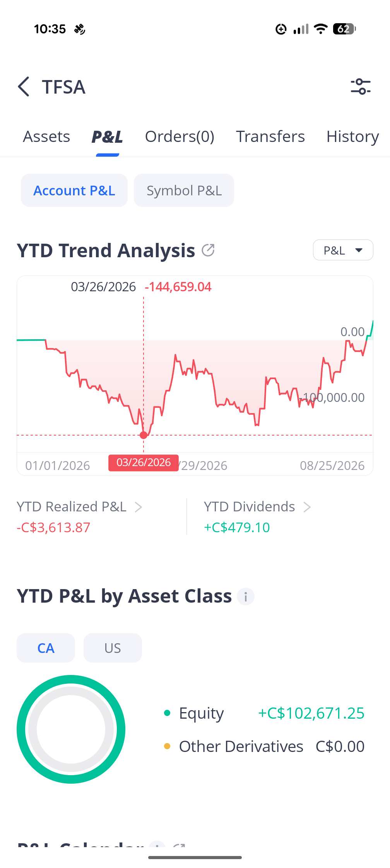Expand YTD Realized P&L details chevron
390x868 pixels.
tap(138, 507)
